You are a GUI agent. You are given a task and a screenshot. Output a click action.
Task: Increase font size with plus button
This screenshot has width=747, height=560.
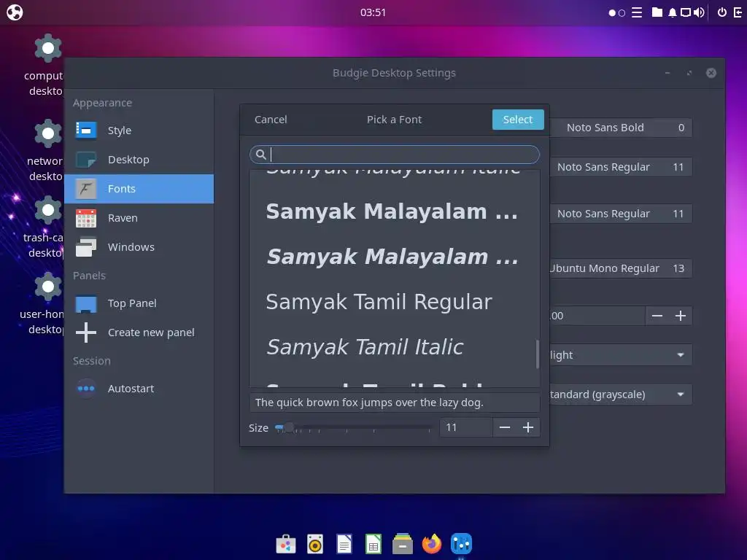(x=528, y=427)
